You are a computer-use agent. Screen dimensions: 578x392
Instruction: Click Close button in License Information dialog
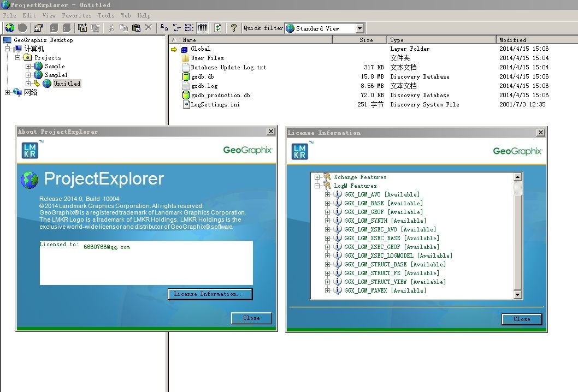coord(522,319)
